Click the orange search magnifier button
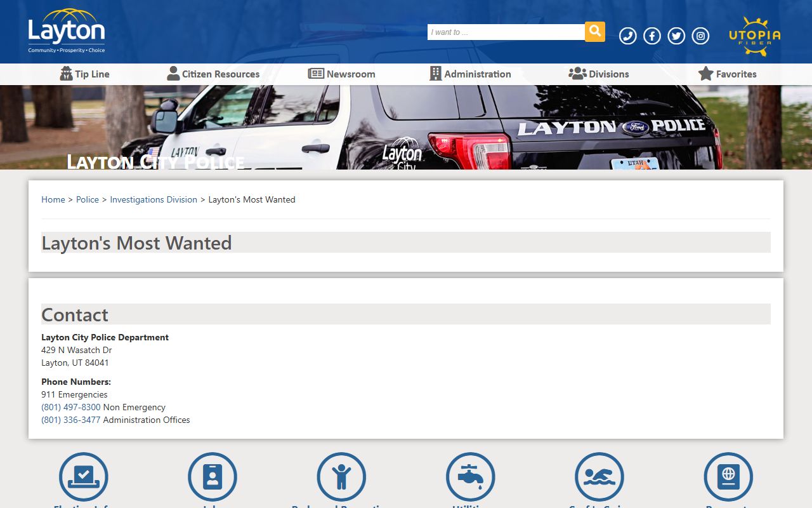This screenshot has height=508, width=812. pyautogui.click(x=595, y=32)
